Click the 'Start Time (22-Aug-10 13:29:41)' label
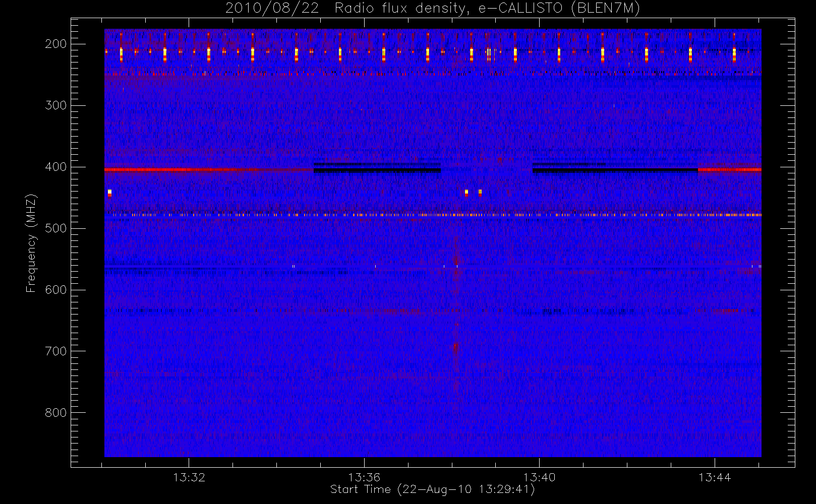The width and height of the screenshot is (816, 504). tap(432, 489)
